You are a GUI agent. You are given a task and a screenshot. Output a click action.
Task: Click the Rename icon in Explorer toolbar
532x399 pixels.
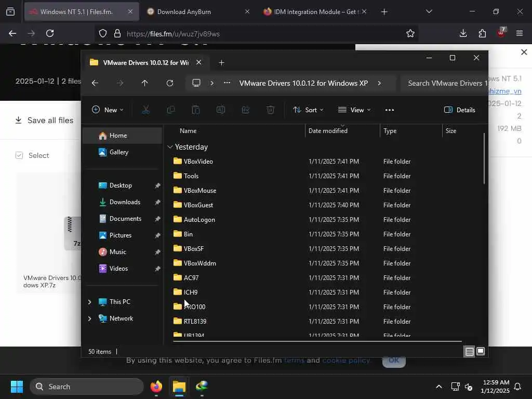[x=220, y=110]
